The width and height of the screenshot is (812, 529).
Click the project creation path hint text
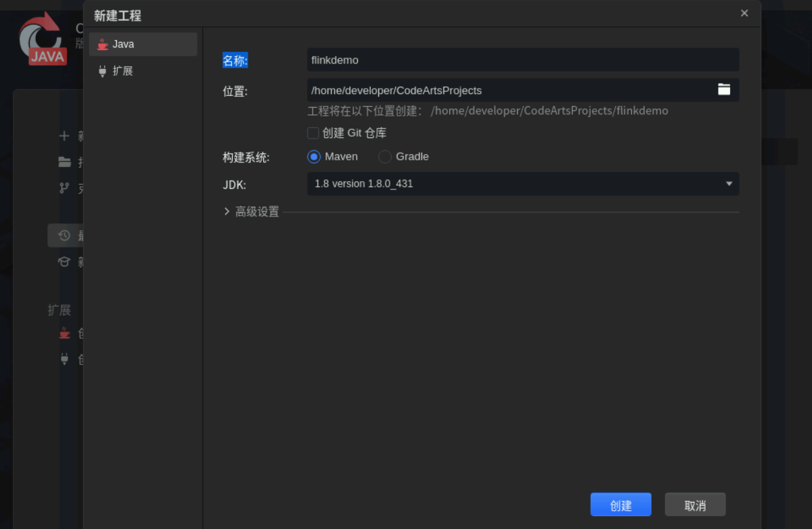point(488,111)
